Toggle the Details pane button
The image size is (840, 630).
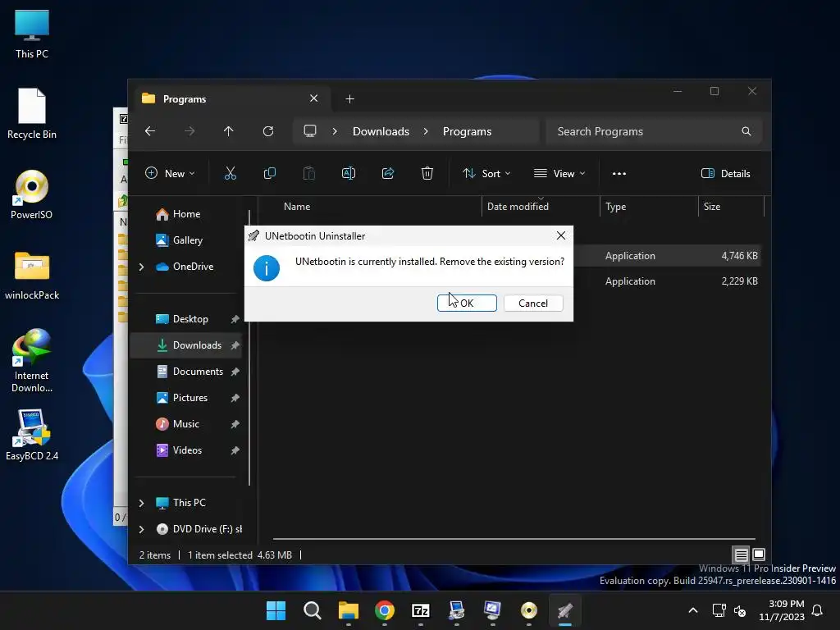pos(725,173)
